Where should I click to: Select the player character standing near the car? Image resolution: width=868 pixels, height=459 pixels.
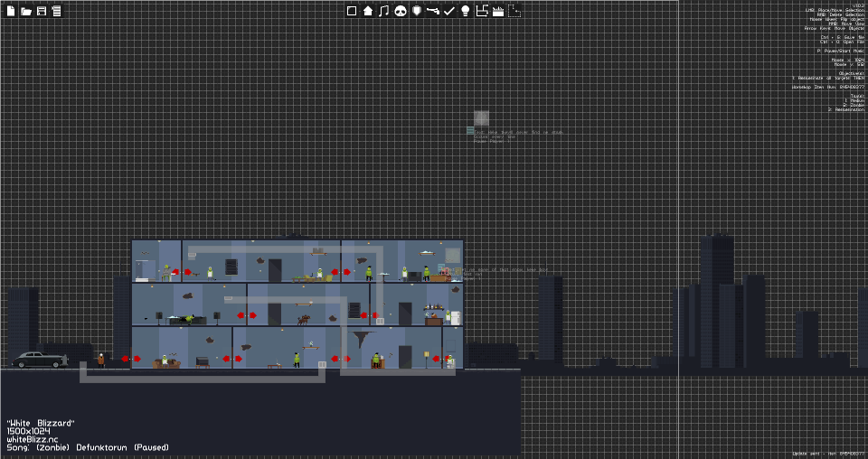pyautogui.click(x=100, y=360)
